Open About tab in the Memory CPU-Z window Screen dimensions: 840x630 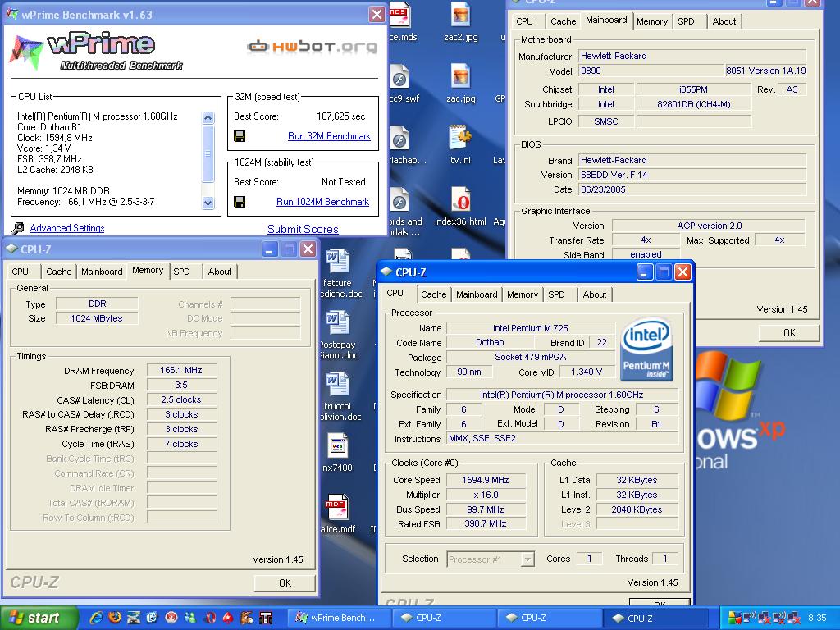point(220,271)
